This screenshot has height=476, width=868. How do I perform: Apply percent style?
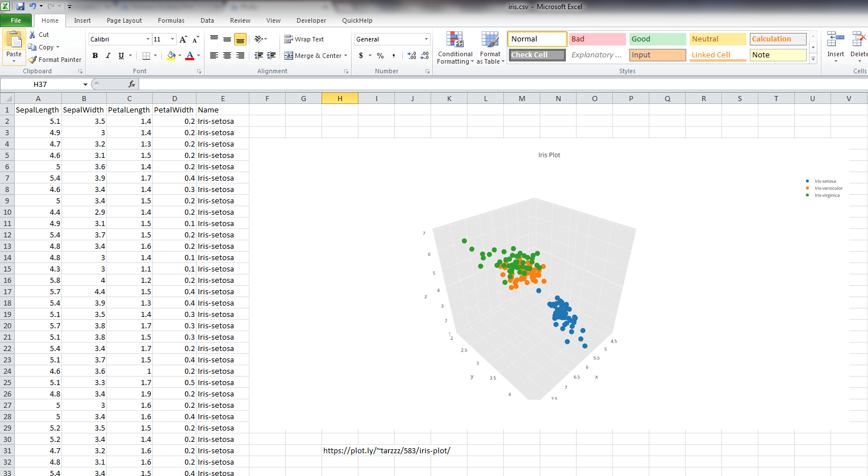(x=380, y=56)
